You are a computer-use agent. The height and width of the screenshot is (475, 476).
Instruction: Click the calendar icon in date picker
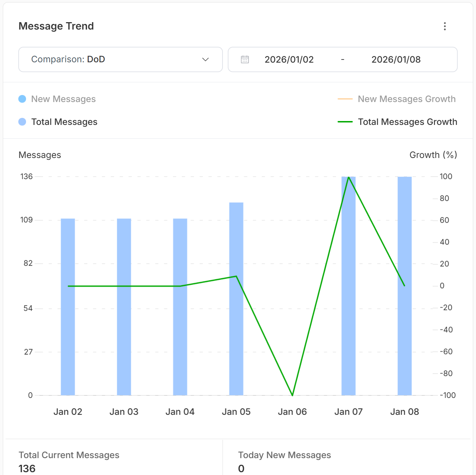pyautogui.click(x=245, y=59)
